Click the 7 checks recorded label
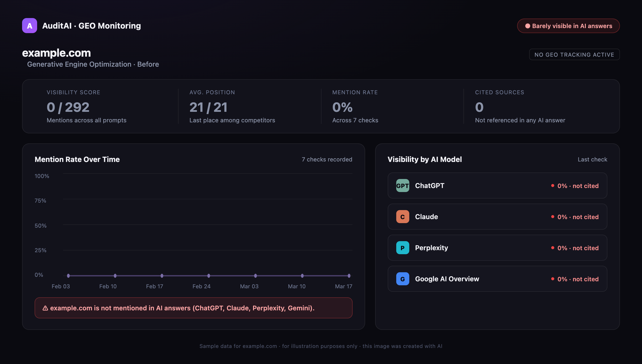This screenshot has height=364, width=642. point(327,159)
